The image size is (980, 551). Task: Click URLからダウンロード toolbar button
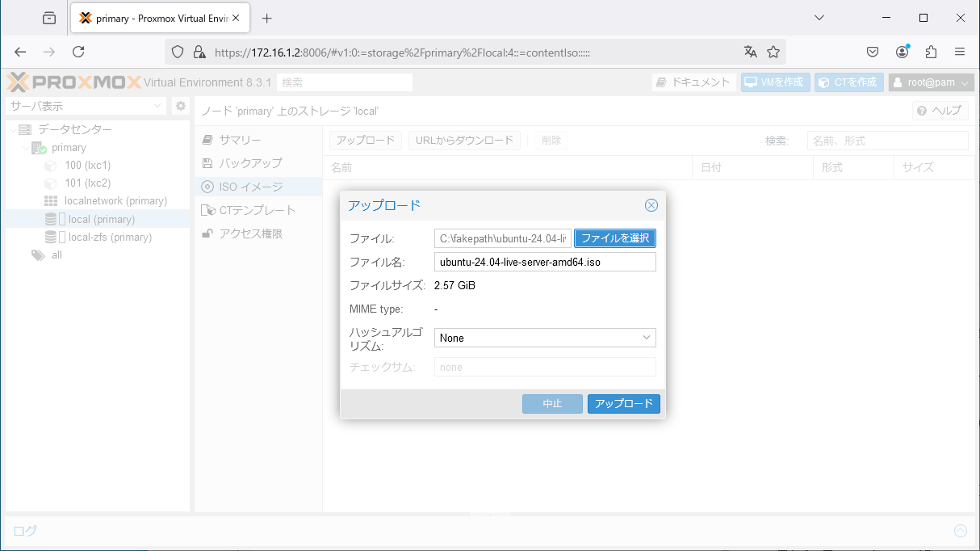point(464,141)
